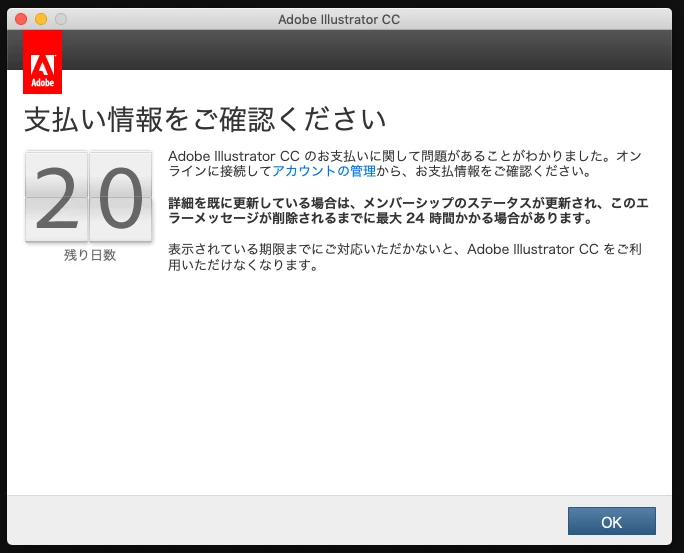Click the days-remaining counter digit 2
Image resolution: width=684 pixels, height=553 pixels.
pos(57,197)
